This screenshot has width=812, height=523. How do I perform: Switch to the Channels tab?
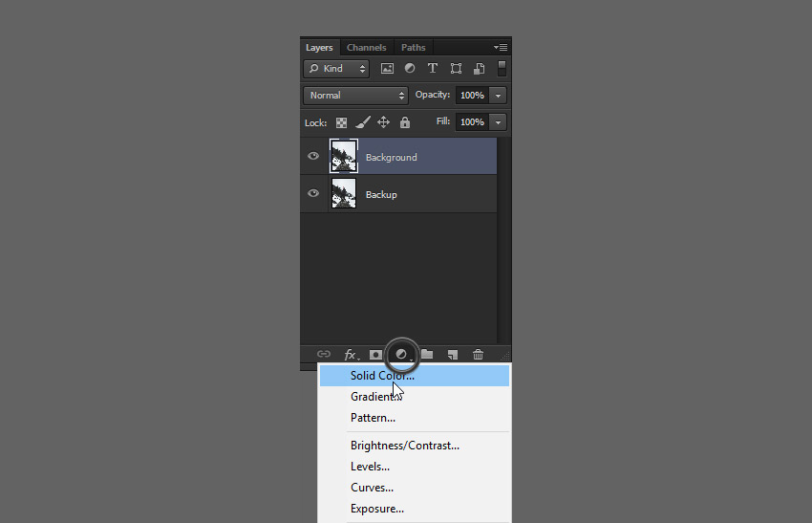(367, 47)
